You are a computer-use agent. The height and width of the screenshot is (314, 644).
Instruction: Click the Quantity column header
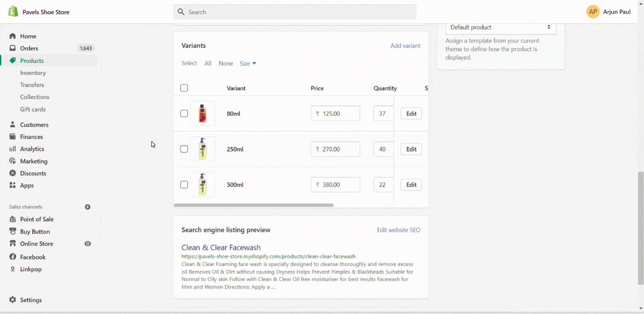click(385, 88)
